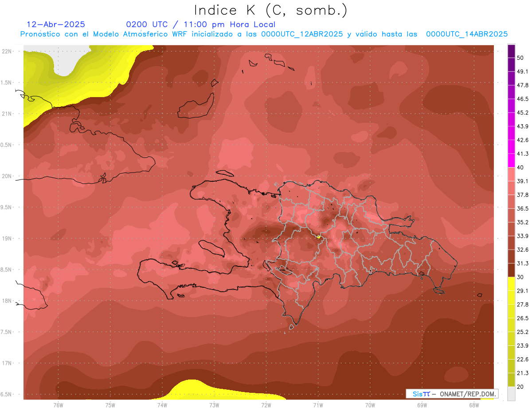This screenshot has width=532, height=411.
Task: Click the "76W" longitude label
Action: [x=58, y=405]
